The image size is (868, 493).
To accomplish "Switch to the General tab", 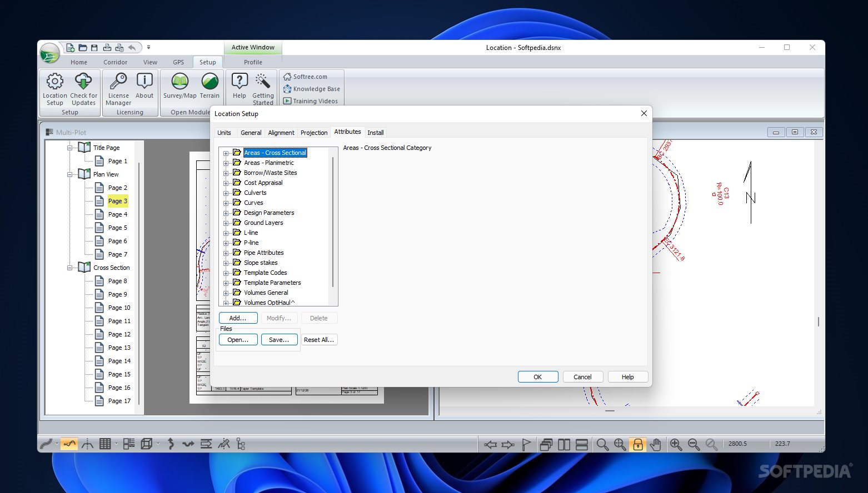I will (x=251, y=133).
